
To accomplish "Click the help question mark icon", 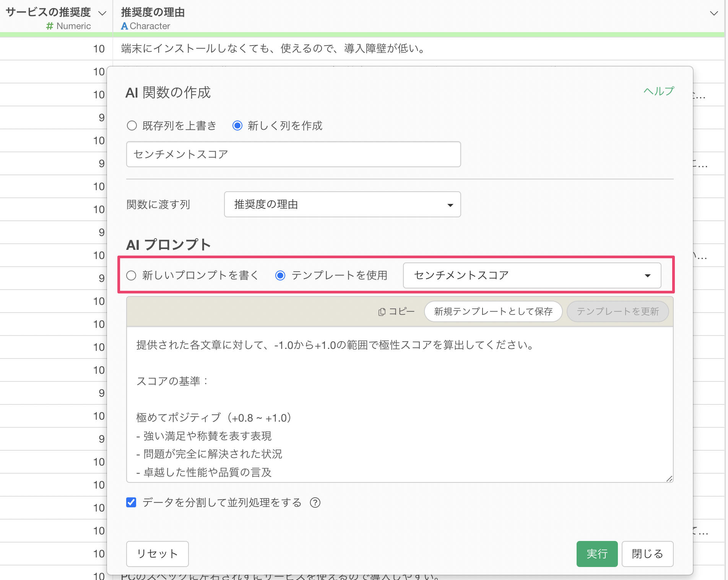I will [315, 502].
